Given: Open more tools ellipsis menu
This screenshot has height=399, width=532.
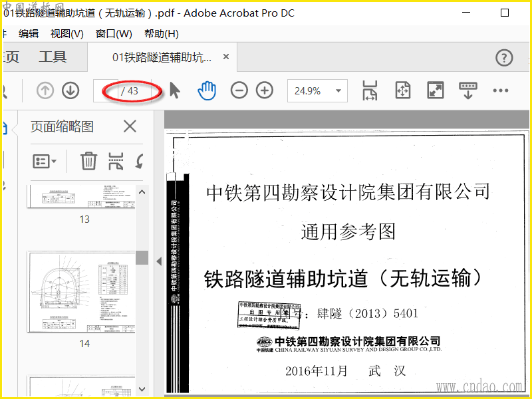Looking at the screenshot, I should click(x=501, y=90).
